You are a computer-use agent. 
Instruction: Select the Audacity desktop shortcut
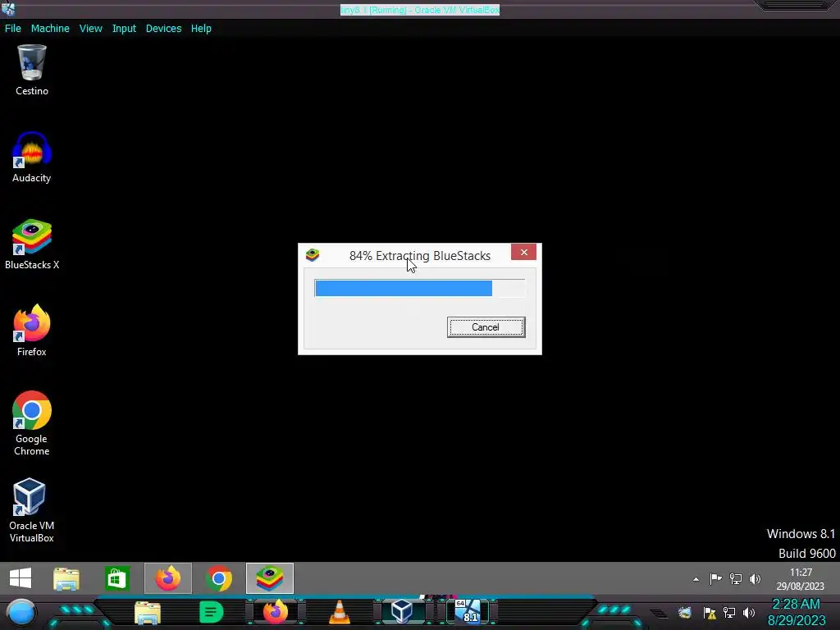tap(32, 157)
